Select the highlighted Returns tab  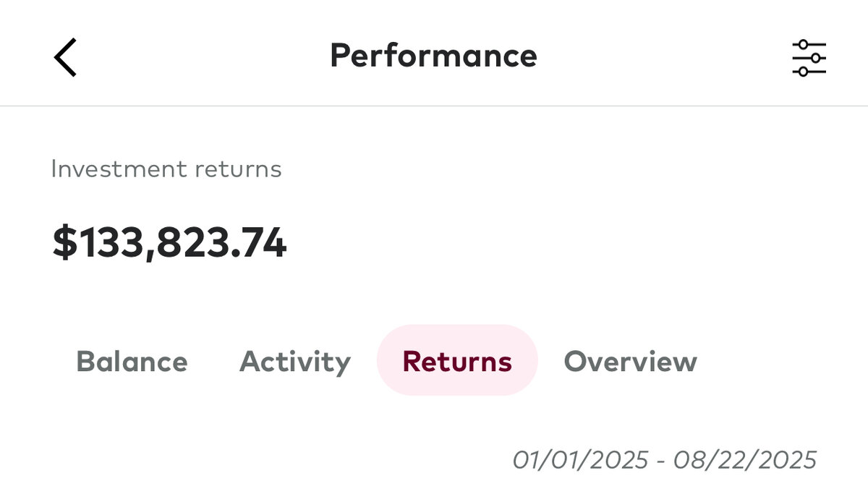tap(457, 361)
